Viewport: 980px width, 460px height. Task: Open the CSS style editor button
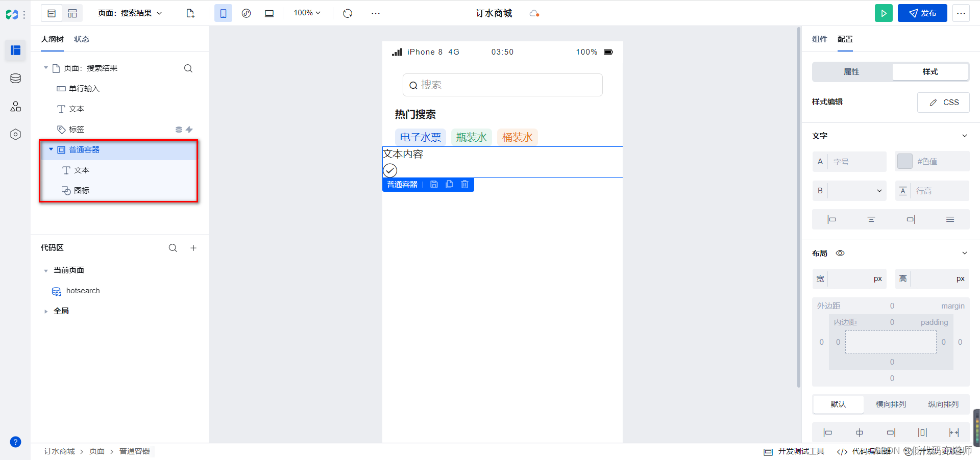pyautogui.click(x=943, y=103)
